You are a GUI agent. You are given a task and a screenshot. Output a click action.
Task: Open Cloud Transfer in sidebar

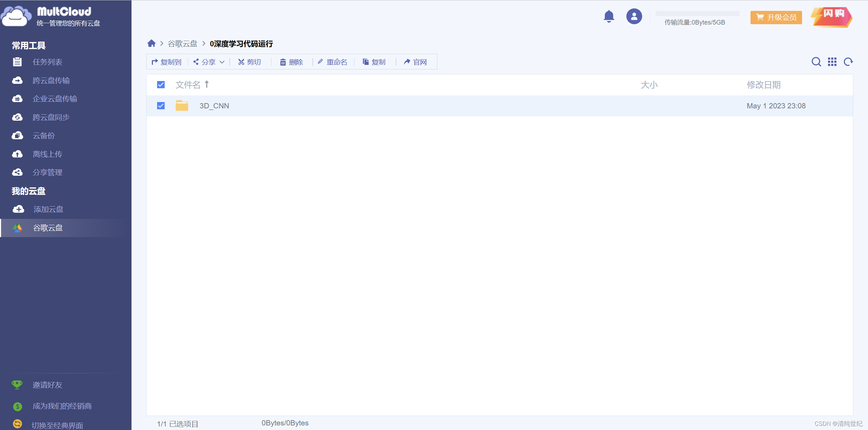(x=51, y=80)
